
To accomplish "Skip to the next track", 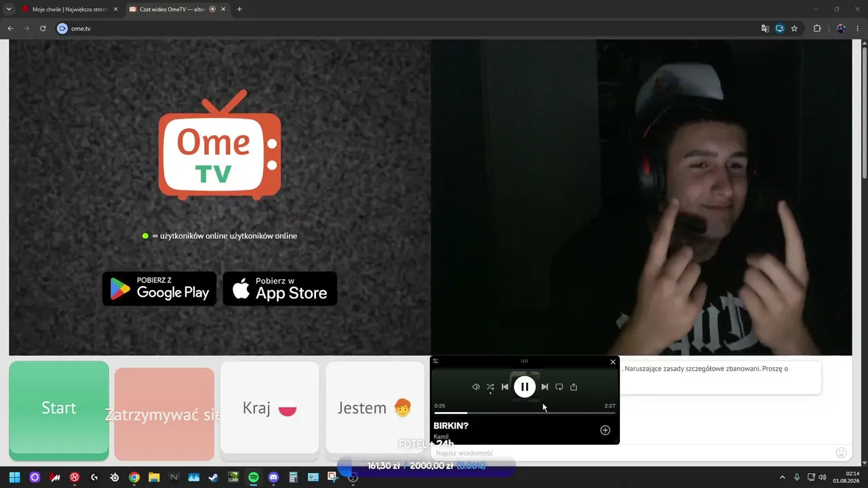I will (545, 387).
